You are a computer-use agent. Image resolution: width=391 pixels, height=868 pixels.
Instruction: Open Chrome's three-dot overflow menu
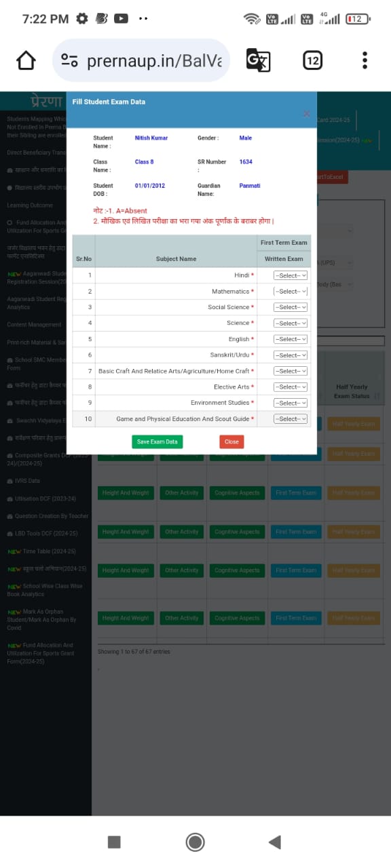click(365, 60)
